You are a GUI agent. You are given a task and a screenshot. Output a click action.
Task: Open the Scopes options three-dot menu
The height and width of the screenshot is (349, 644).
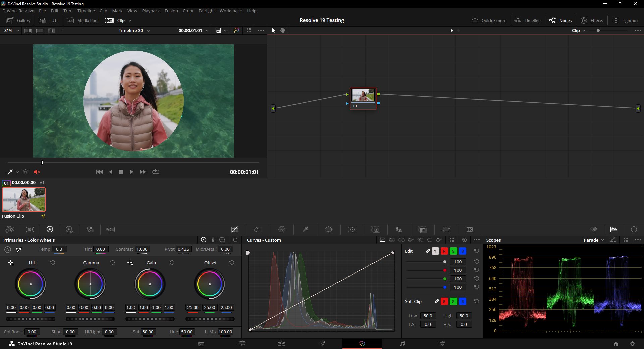[638, 240]
